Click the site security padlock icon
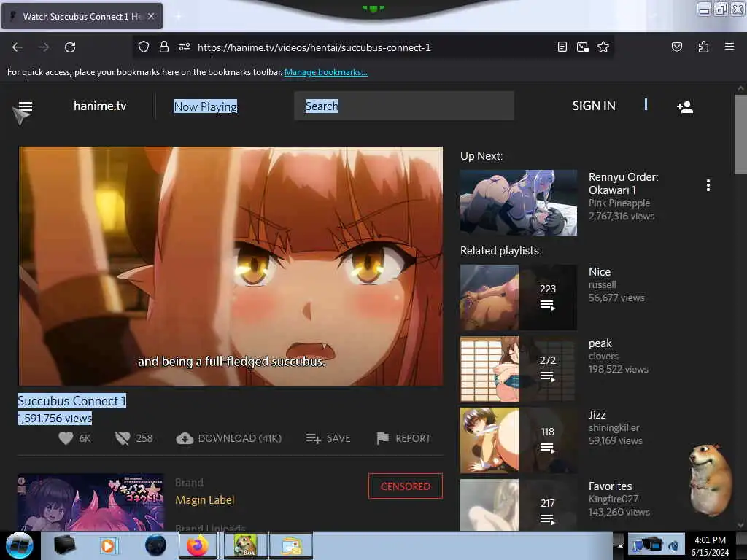Viewport: 747px width, 560px height. [x=164, y=47]
